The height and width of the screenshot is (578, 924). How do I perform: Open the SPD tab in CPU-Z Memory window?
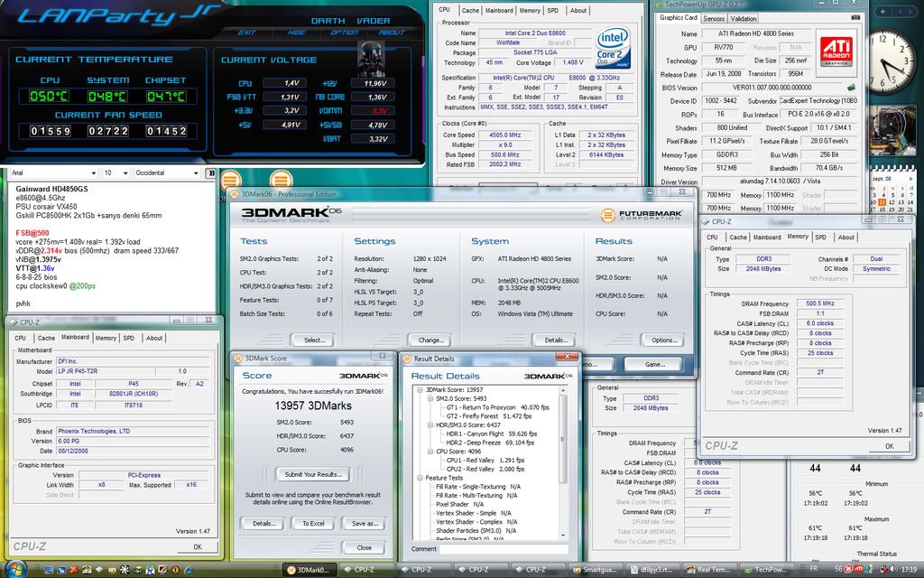click(x=819, y=238)
